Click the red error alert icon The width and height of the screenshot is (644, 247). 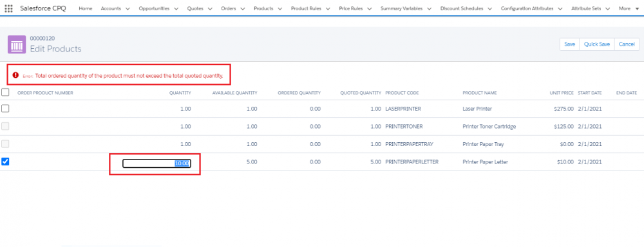point(15,75)
